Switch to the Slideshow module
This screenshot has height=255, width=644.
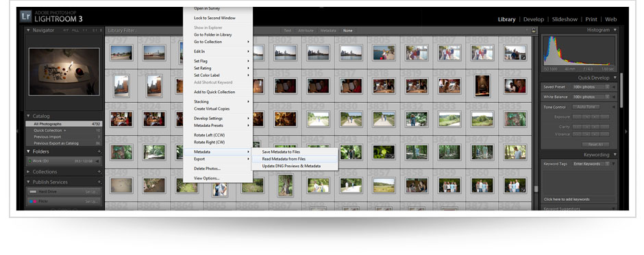tap(565, 19)
